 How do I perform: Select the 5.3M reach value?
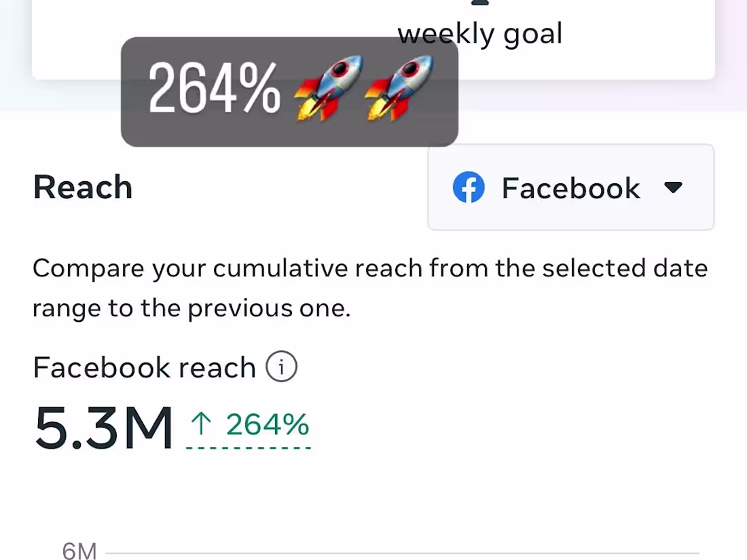(x=103, y=428)
